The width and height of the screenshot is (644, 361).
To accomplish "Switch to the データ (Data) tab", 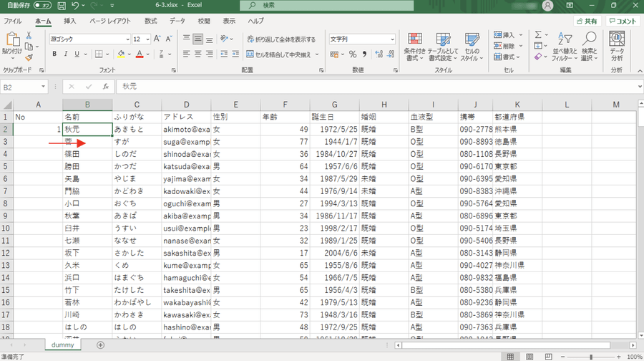I will [x=177, y=21].
